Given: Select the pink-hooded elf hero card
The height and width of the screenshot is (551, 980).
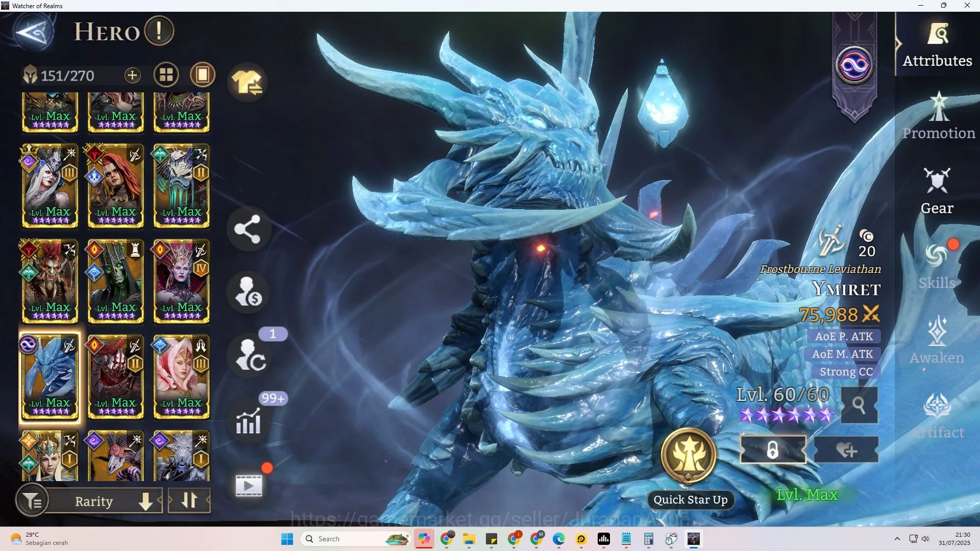Looking at the screenshot, I should coord(182,378).
